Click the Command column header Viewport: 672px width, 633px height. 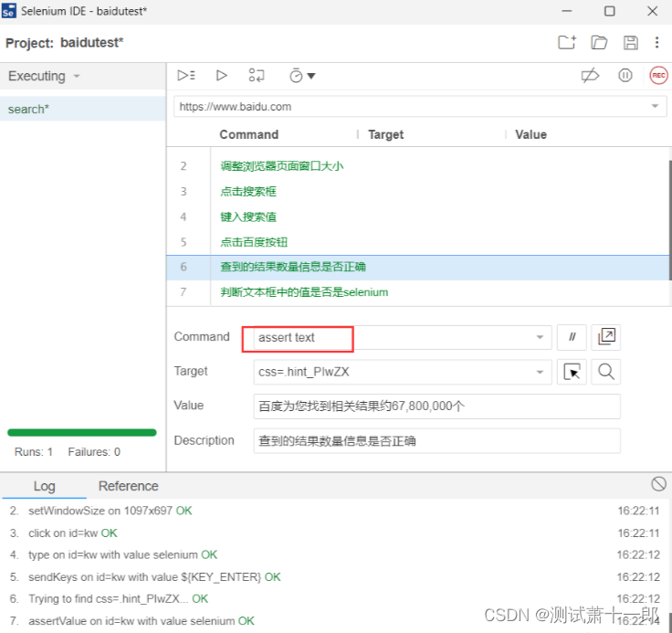[249, 134]
